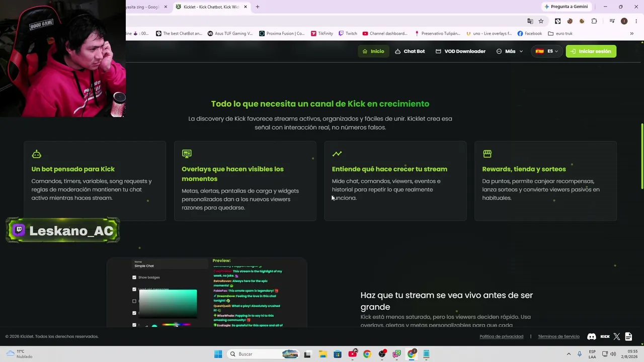The image size is (644, 362).
Task: Close the Kicklet browser tab
Action: pos(245,7)
